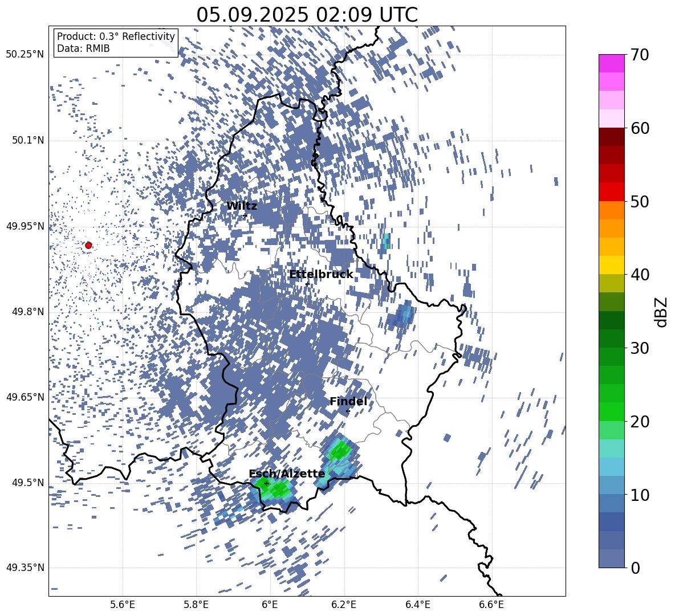Click the 49.65°N latitude tick label

click(x=25, y=397)
